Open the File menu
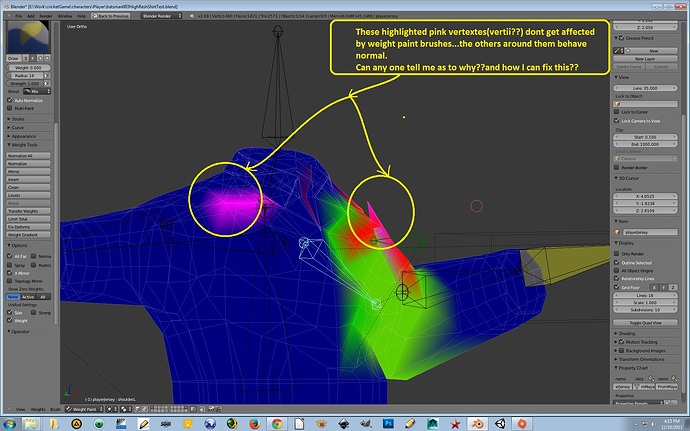The width and height of the screenshot is (690, 431). [x=19, y=16]
